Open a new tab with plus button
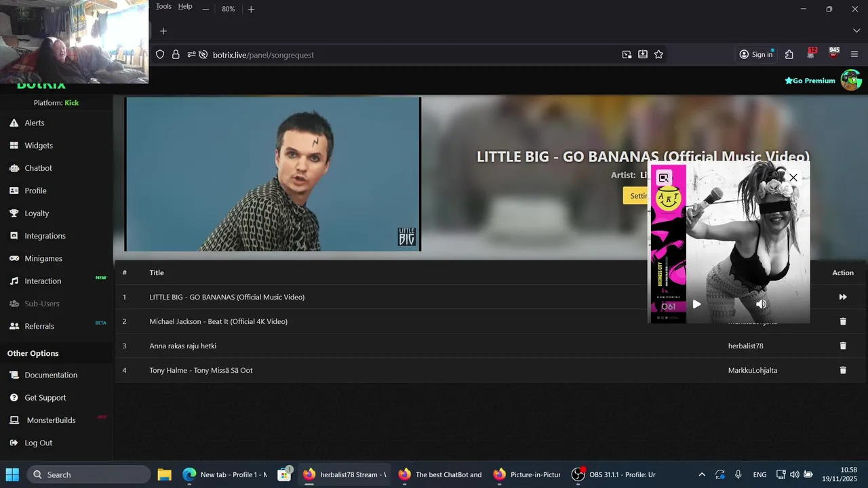 163,31
